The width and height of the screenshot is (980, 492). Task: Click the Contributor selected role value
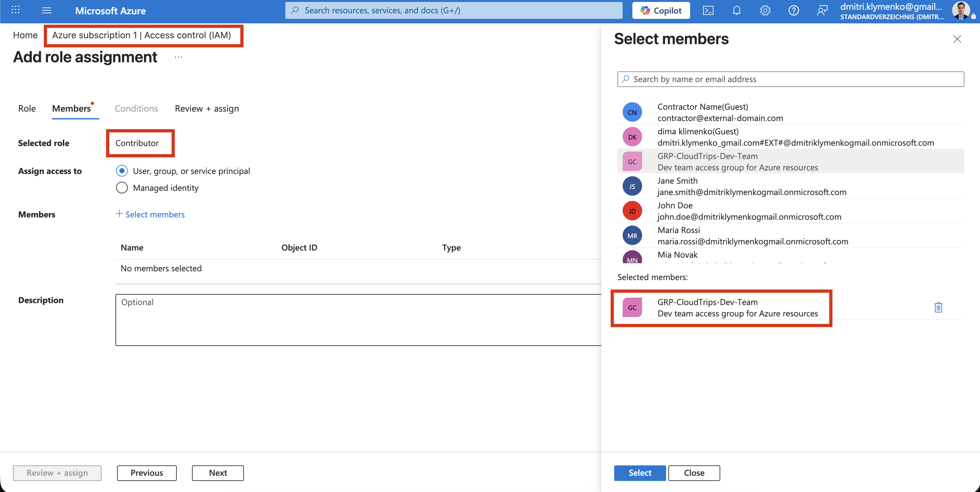pos(137,143)
